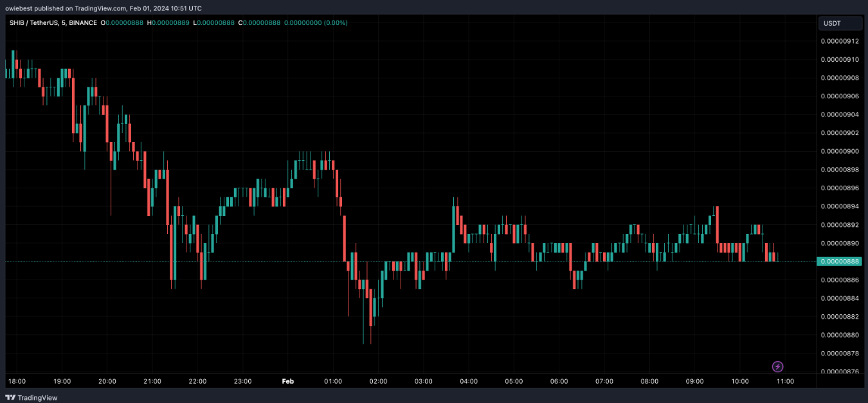Click the highlighted current price tag 0.00000888

click(840, 262)
